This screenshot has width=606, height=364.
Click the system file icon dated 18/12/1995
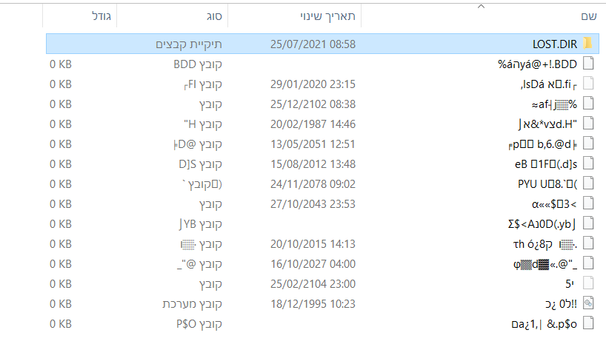tap(589, 303)
